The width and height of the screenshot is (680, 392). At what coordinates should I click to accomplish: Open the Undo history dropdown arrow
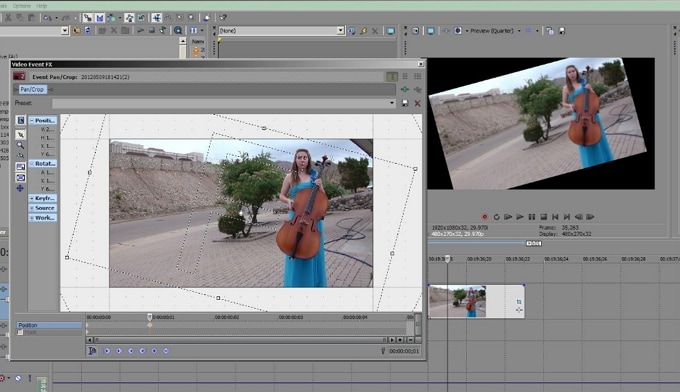[x=56, y=18]
